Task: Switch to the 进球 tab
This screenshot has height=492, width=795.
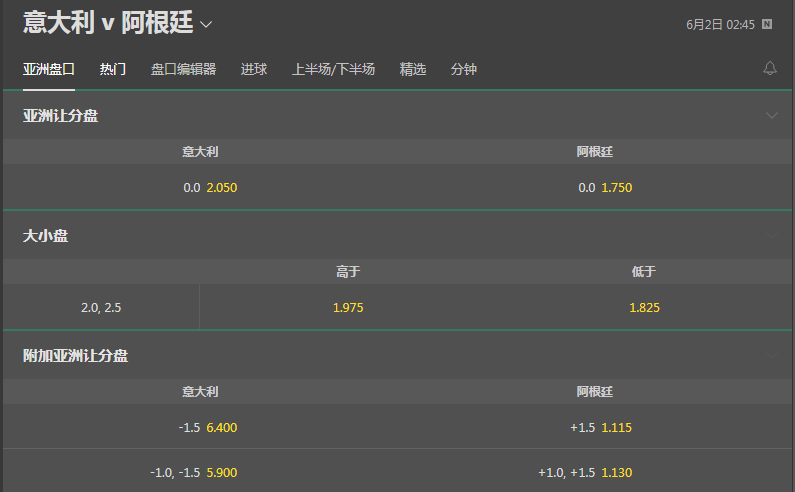Action: pyautogui.click(x=254, y=69)
